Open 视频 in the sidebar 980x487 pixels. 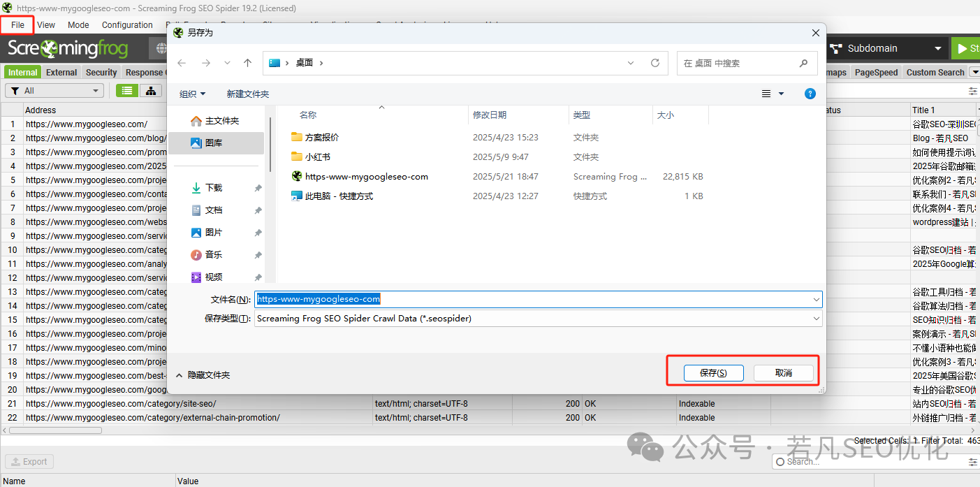point(214,277)
